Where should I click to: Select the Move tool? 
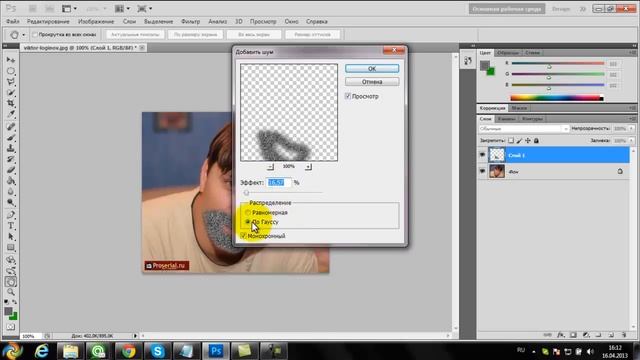coord(11,60)
